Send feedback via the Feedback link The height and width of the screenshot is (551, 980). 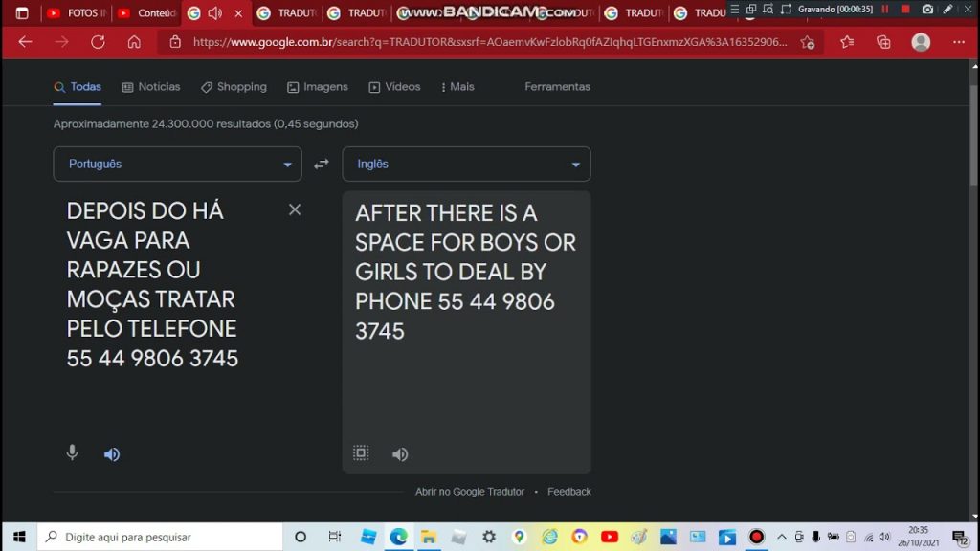click(568, 491)
